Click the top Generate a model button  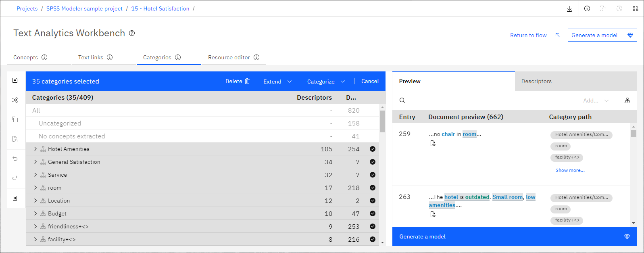tap(602, 35)
